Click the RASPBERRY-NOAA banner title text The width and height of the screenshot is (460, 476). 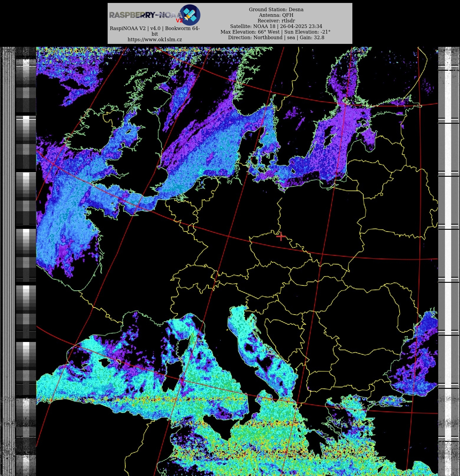146,15
